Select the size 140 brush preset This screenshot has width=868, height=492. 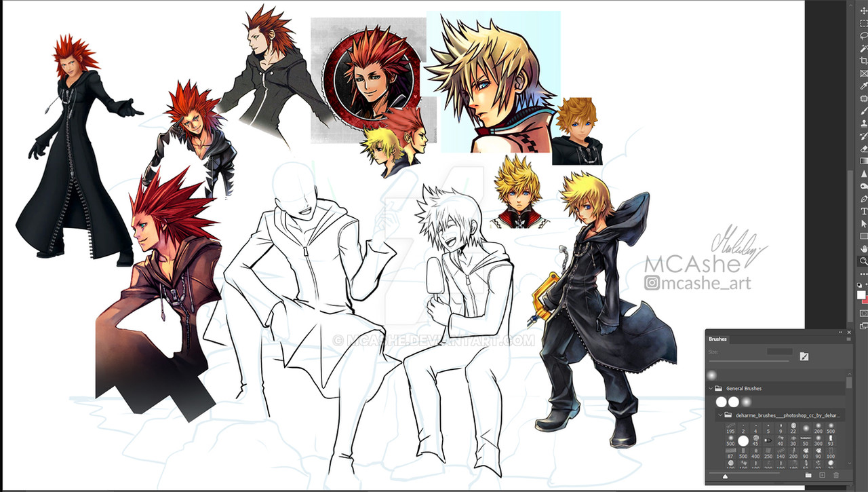pos(781,453)
